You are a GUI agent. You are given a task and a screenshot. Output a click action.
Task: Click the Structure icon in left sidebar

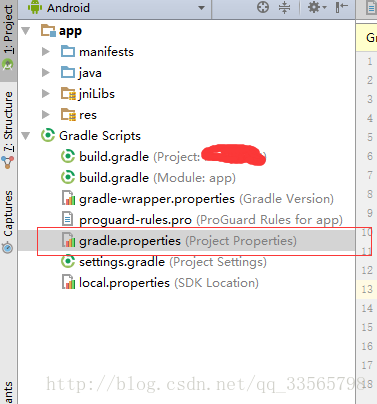click(x=8, y=162)
